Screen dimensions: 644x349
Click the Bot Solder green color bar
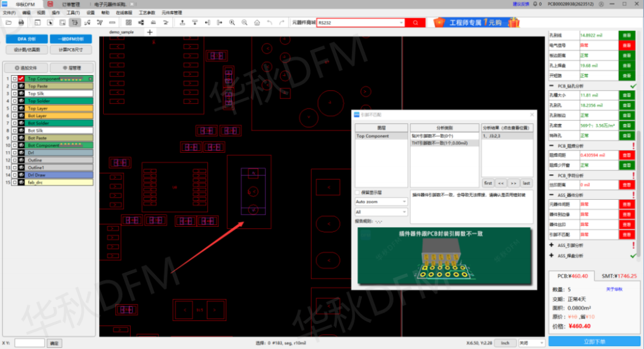[x=59, y=123]
